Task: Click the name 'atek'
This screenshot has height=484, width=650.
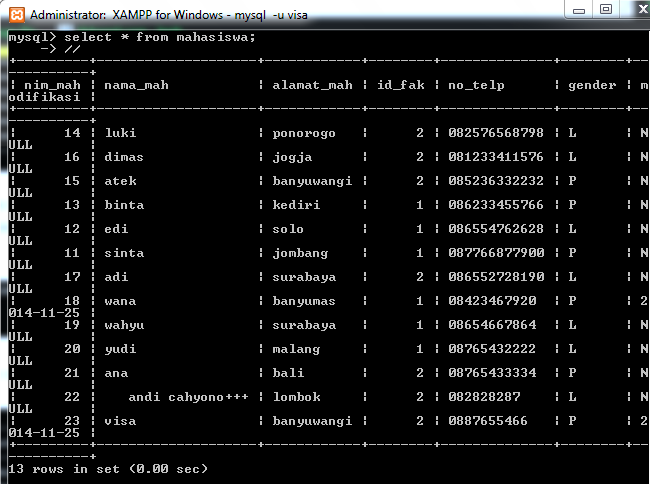Action: click(120, 181)
